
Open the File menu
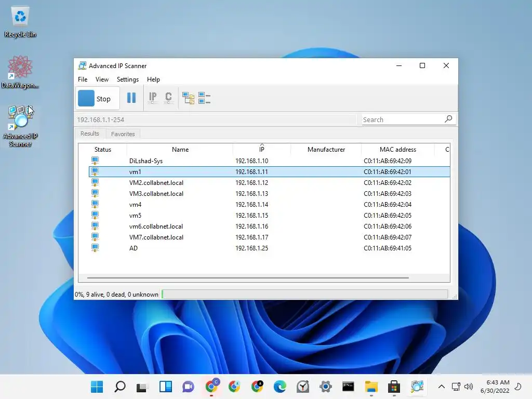coord(83,79)
